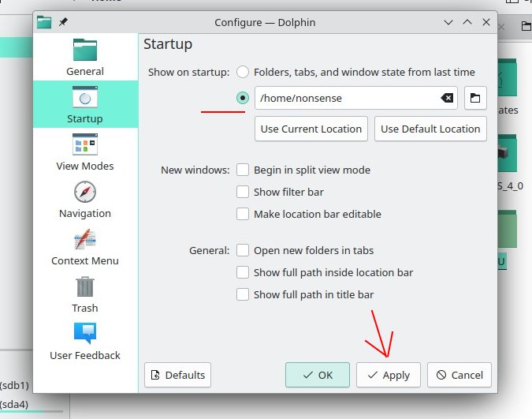The image size is (532, 419).
Task: Enable Begin in split view mode
Action: coord(243,170)
